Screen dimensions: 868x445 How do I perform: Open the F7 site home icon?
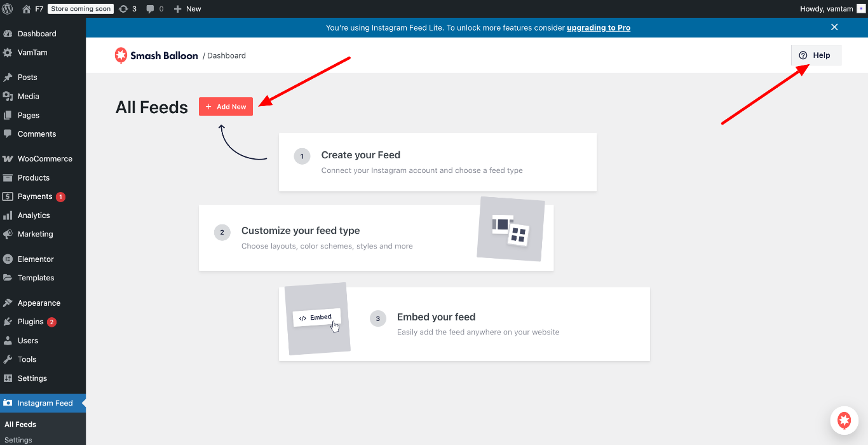point(26,9)
